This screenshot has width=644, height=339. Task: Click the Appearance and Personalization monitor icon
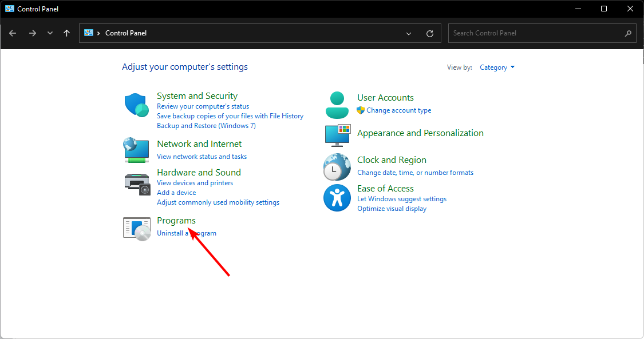[337, 135]
